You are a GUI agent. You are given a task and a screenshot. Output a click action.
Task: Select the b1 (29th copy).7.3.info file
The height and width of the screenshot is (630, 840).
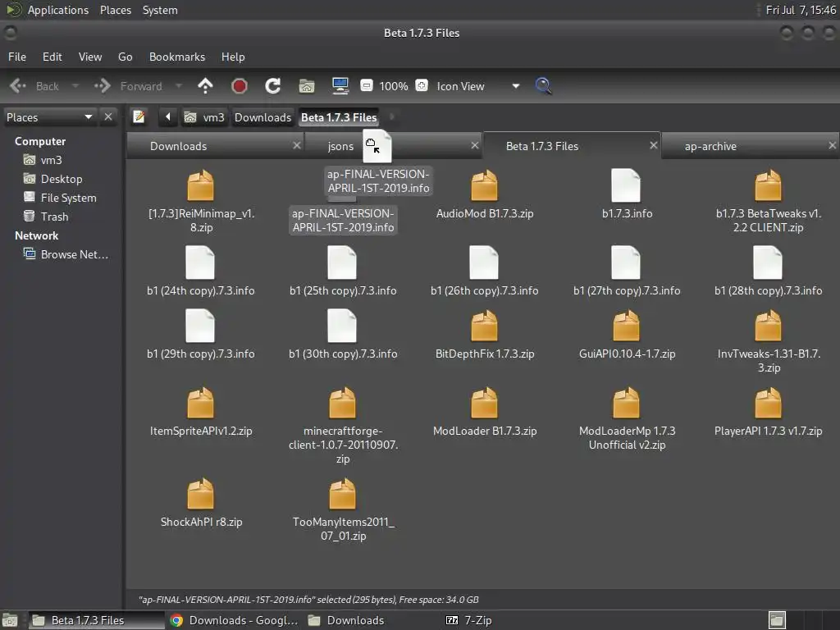200,335
